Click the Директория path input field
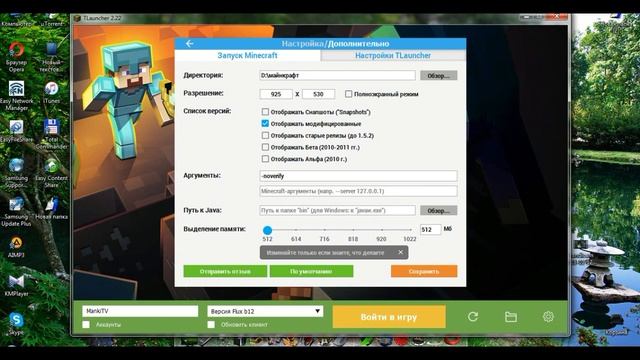Image resolution: width=640 pixels, height=360 pixels. (x=337, y=75)
